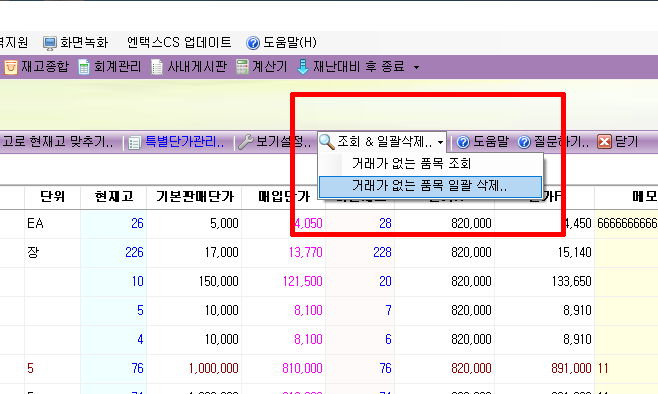Click the lower toolbar 도움말 question icon

(463, 142)
